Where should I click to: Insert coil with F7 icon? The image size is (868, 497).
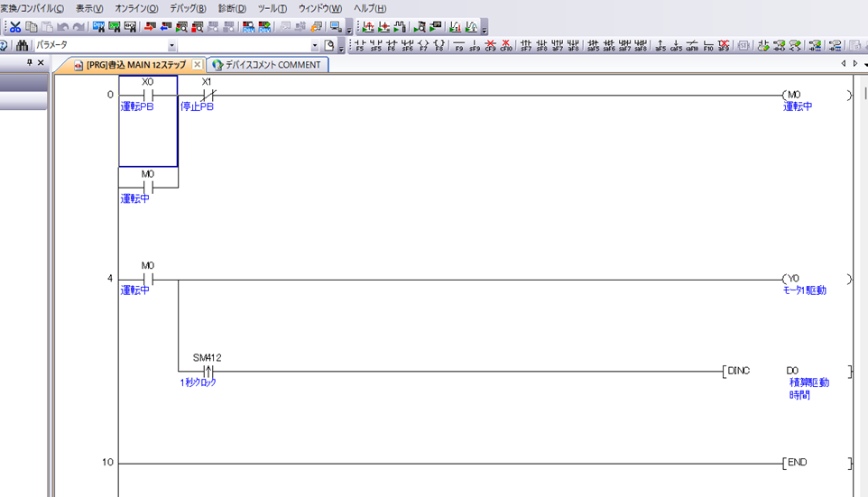pos(423,45)
